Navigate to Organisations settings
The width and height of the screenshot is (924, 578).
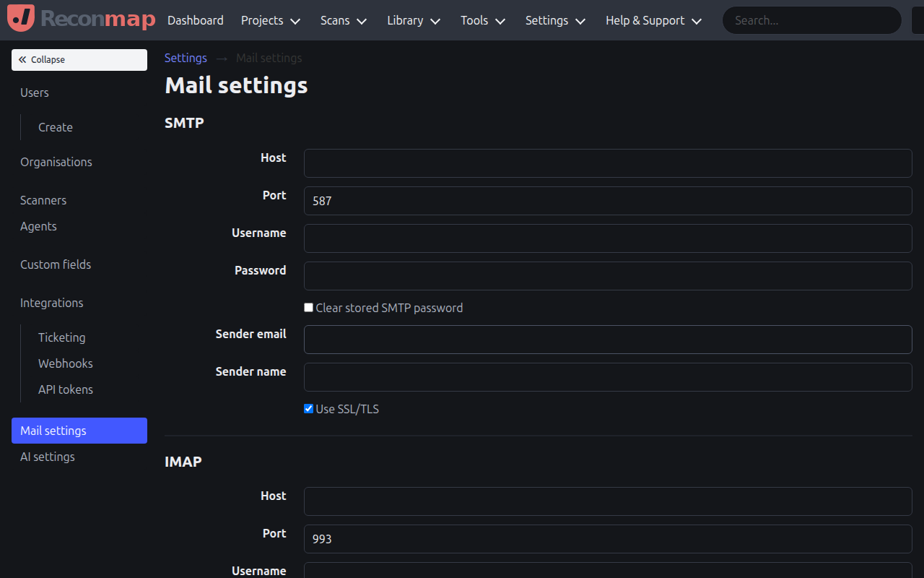coord(56,162)
